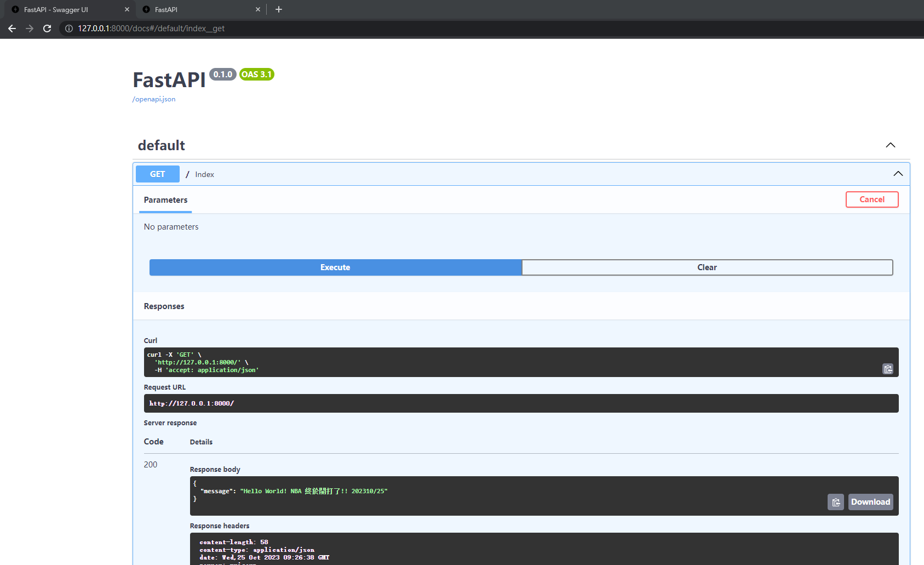Reload the Swagger UI page

click(x=47, y=28)
